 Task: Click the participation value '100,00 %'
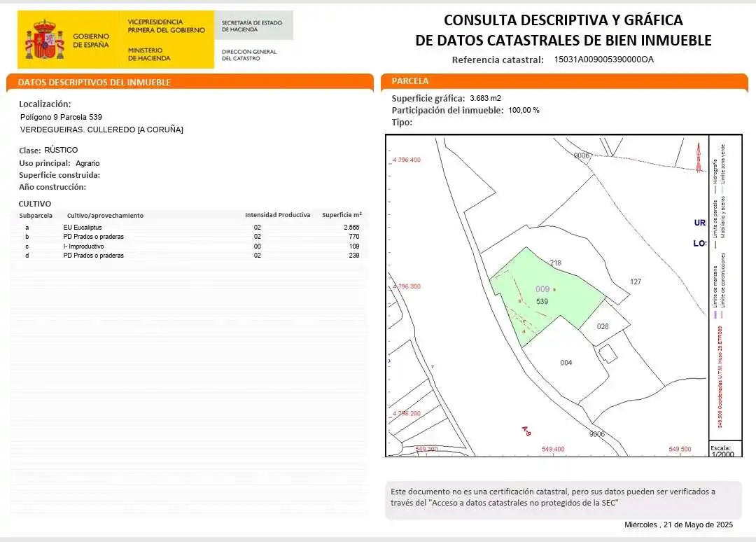pyautogui.click(x=524, y=110)
